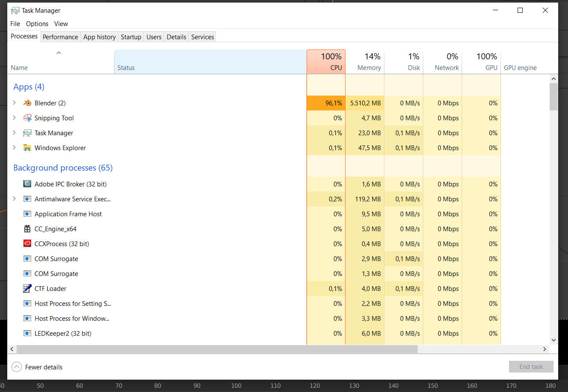Click the LEDKeeper2 process icon
This screenshot has width=568, height=392.
click(x=27, y=334)
